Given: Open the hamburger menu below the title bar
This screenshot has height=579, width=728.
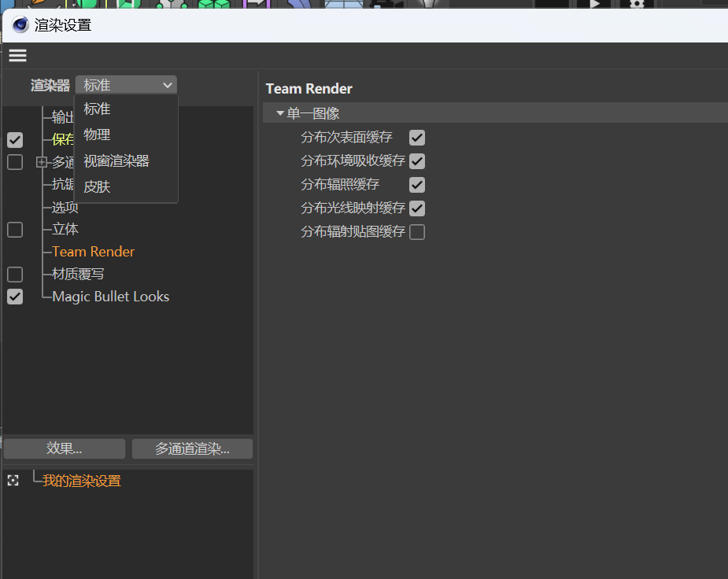Looking at the screenshot, I should [x=17, y=55].
